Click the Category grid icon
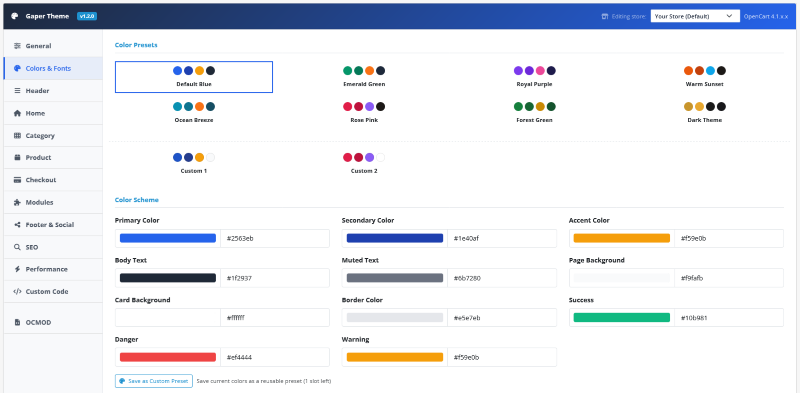Image resolution: width=800 pixels, height=393 pixels. pos(17,136)
